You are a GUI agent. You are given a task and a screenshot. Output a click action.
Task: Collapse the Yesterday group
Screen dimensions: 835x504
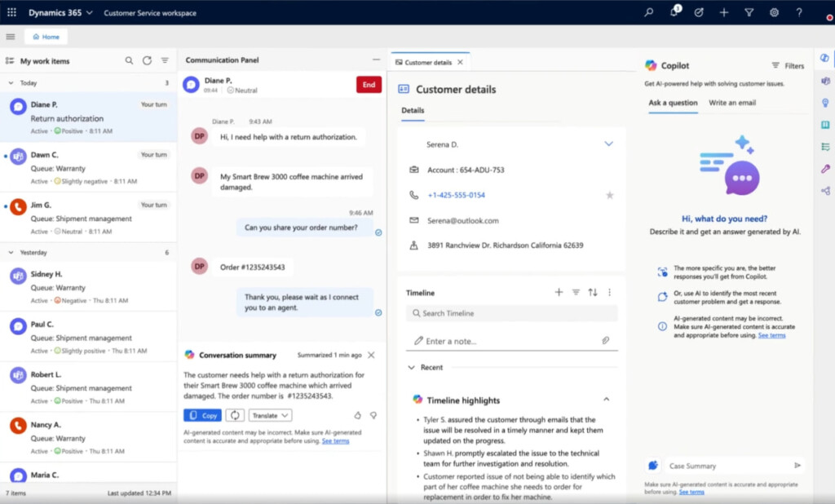pyautogui.click(x=11, y=253)
